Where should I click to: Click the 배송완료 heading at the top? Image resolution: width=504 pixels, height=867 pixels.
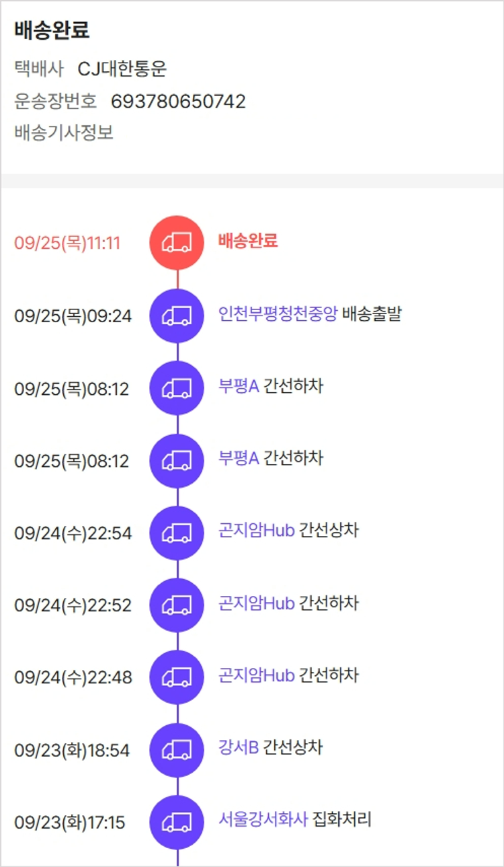[x=52, y=31]
